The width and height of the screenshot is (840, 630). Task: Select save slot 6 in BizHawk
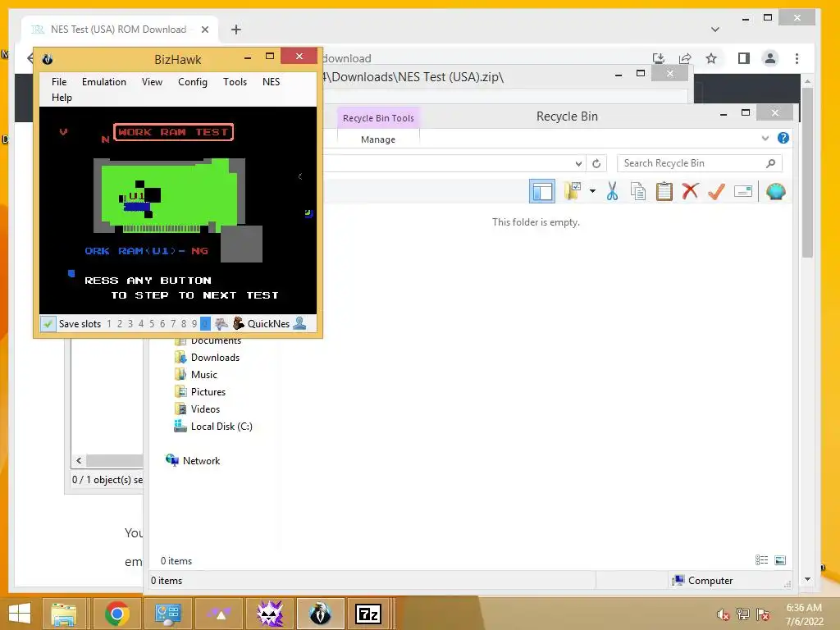click(x=162, y=323)
